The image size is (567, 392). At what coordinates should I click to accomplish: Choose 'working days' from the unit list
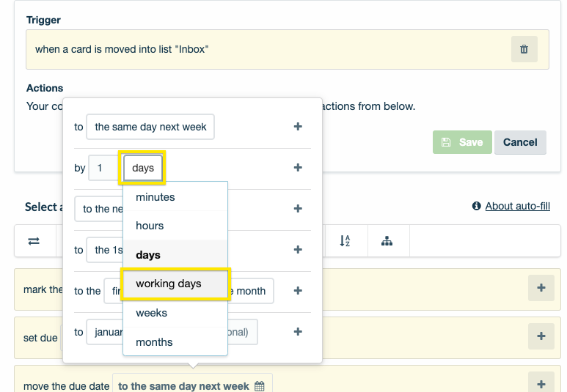tap(175, 284)
